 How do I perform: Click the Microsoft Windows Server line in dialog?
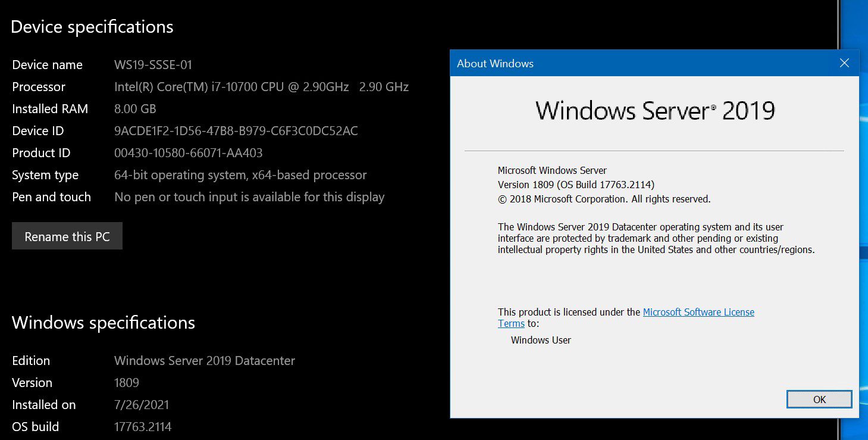(552, 170)
